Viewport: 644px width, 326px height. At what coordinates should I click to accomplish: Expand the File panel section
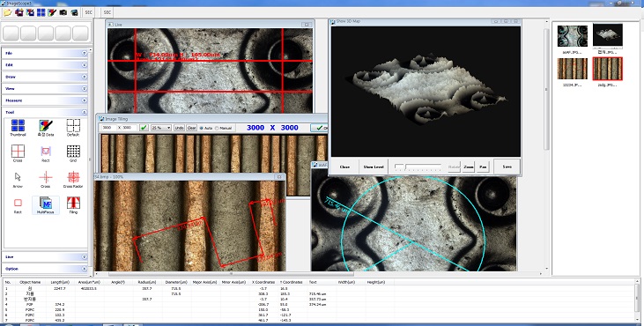(x=45, y=53)
